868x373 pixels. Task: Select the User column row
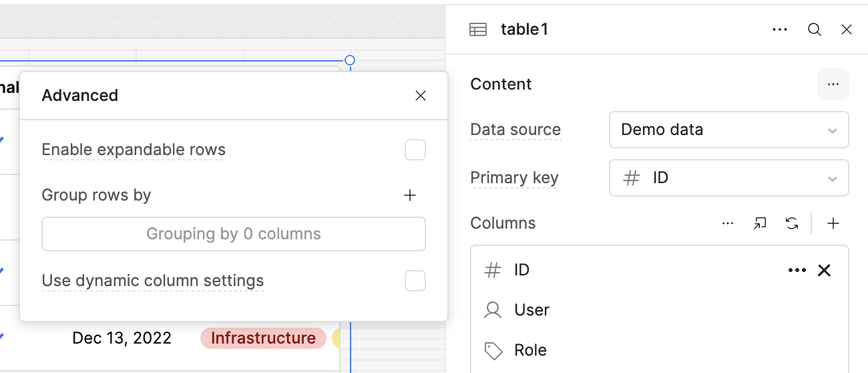tap(660, 310)
